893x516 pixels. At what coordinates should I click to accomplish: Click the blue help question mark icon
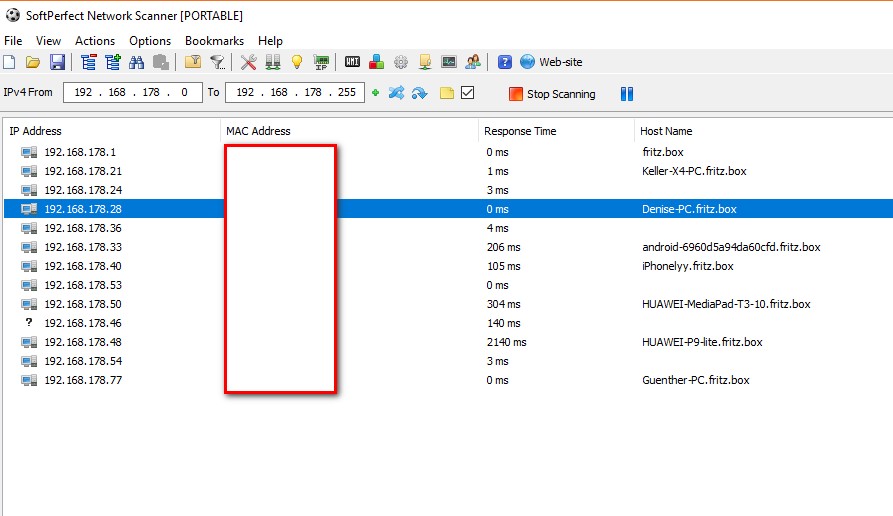tap(505, 62)
